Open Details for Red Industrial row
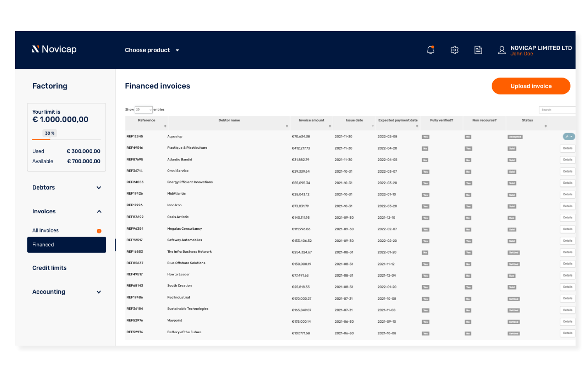This screenshot has width=588, height=376. [x=568, y=299]
